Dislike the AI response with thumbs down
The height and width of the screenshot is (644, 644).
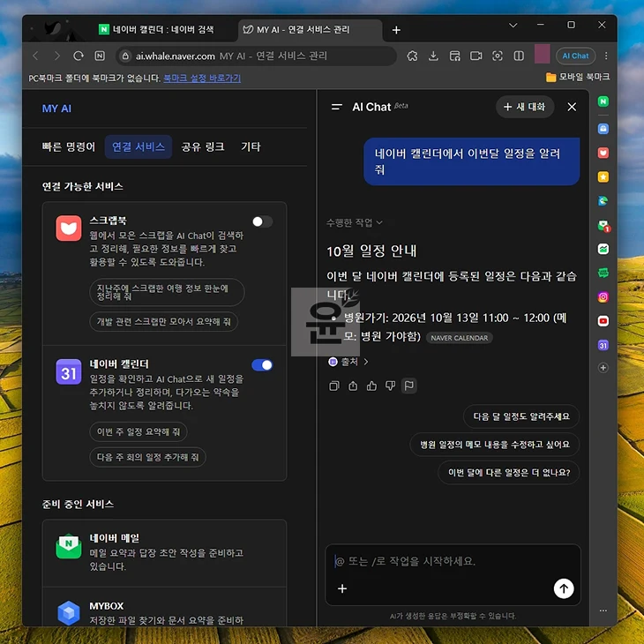[390, 386]
